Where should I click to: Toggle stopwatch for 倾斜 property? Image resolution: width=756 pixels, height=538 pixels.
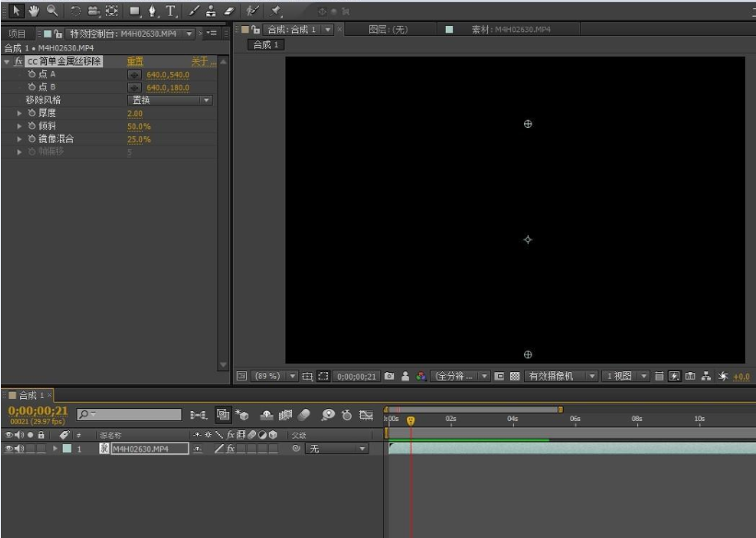[x=32, y=126]
